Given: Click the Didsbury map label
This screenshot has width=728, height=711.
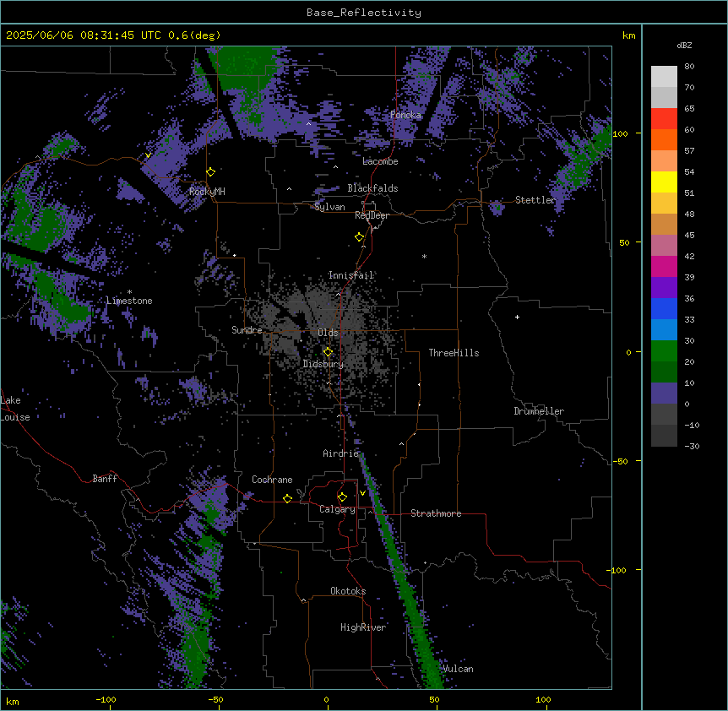Looking at the screenshot, I should click(323, 364).
